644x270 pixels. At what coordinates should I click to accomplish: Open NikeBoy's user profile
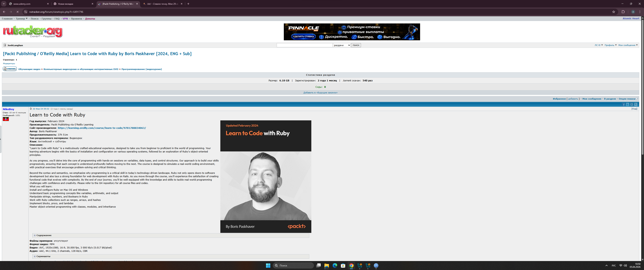8,109
